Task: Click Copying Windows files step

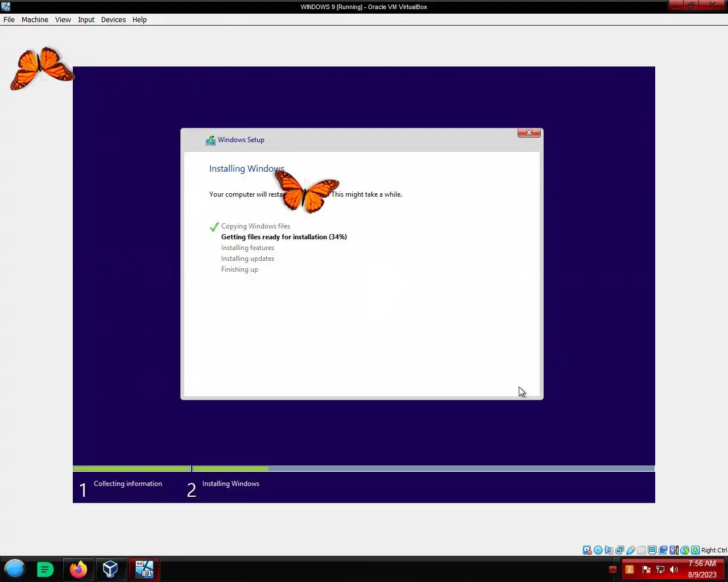Action: coord(255,226)
